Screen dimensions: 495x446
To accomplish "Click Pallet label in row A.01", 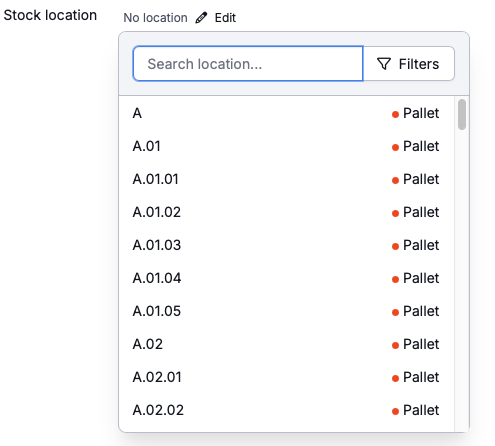I will 421,146.
